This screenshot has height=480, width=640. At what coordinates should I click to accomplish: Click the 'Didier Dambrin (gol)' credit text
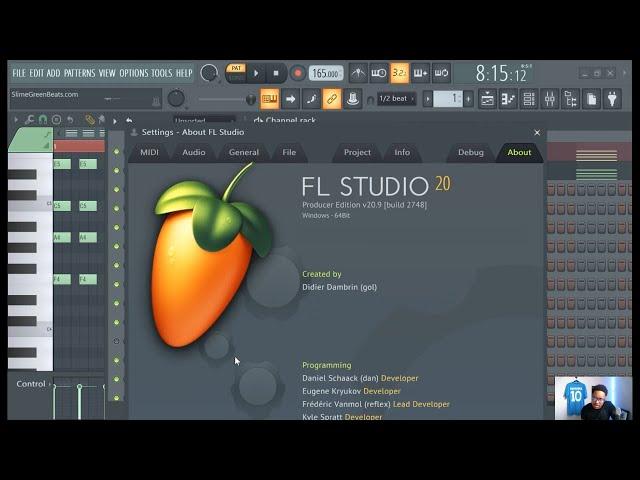tap(339, 287)
